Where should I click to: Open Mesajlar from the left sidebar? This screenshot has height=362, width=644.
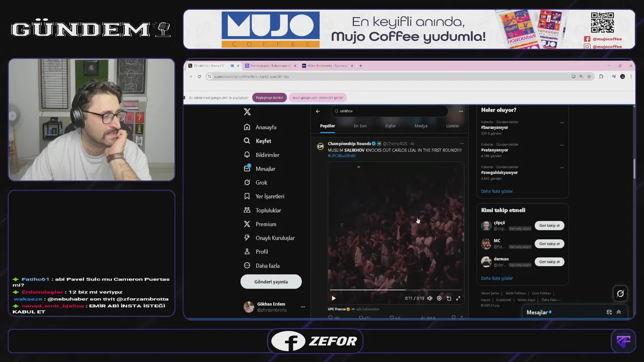coord(259,169)
